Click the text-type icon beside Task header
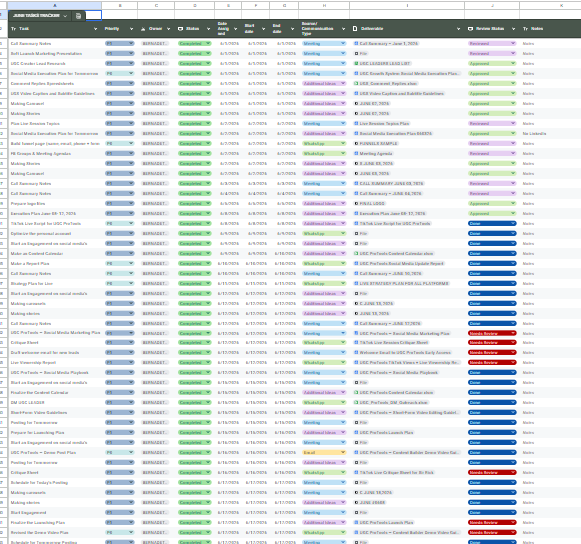 pyautogui.click(x=13, y=29)
